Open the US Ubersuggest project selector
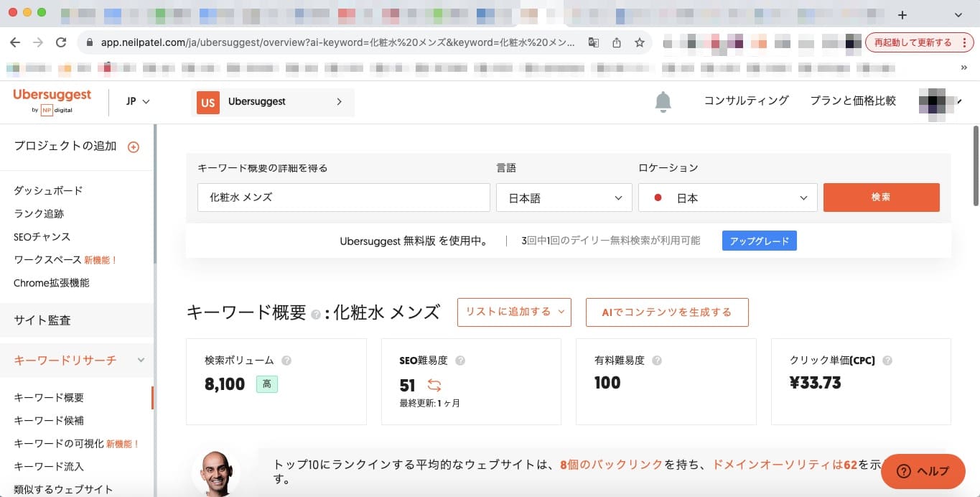980x497 pixels. click(x=272, y=102)
